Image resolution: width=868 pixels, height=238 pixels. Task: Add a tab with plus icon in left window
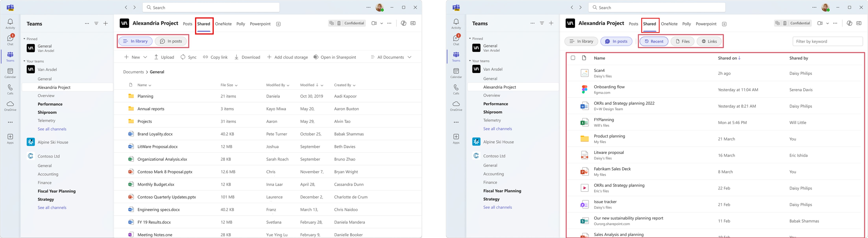point(278,24)
